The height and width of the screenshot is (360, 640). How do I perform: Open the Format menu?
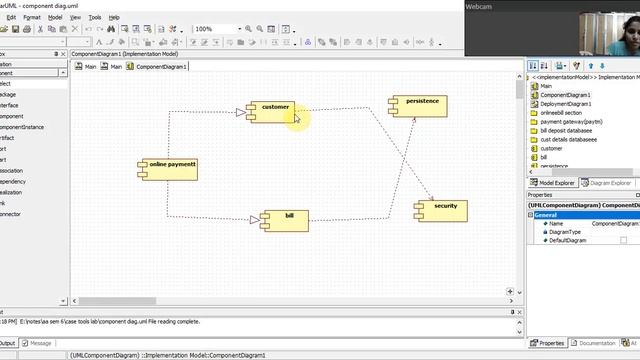tap(32, 18)
